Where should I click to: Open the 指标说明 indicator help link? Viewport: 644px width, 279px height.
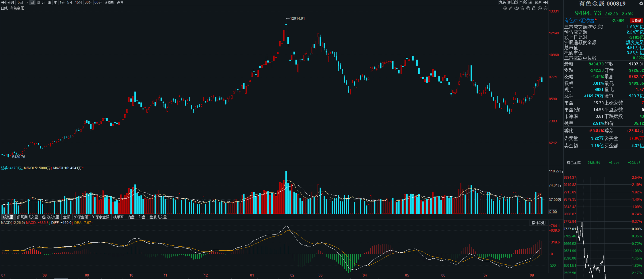[x=539, y=223]
